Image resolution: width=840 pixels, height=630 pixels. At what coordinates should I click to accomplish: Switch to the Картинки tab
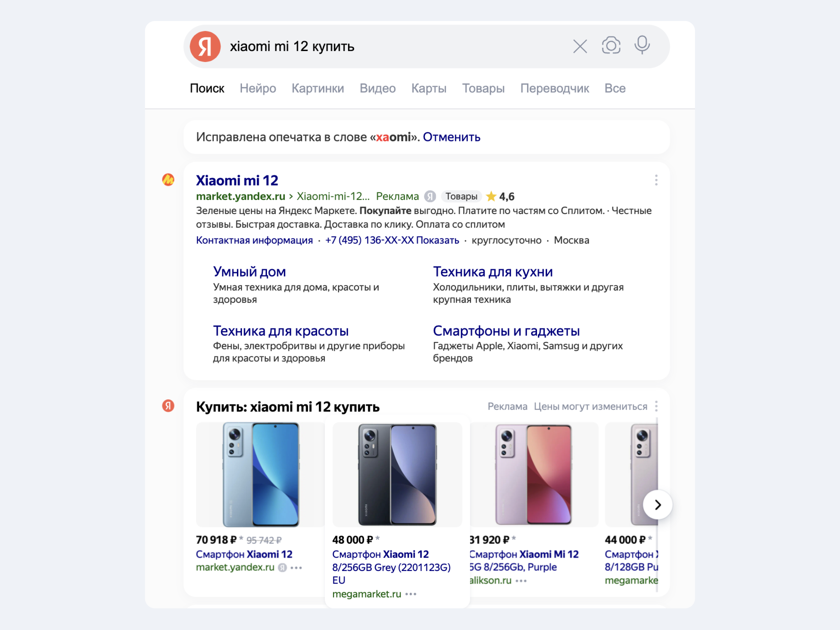point(318,88)
